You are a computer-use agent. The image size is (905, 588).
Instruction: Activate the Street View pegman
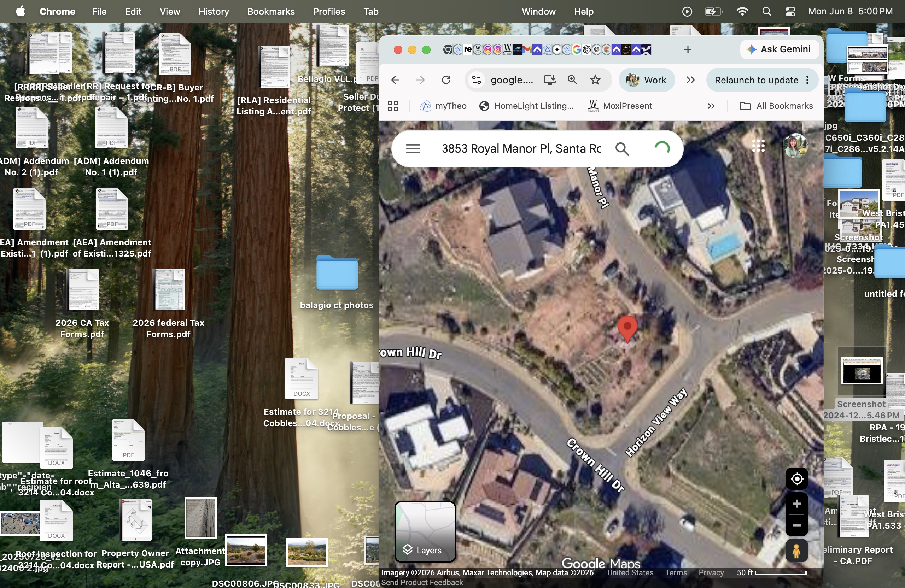pos(796,551)
